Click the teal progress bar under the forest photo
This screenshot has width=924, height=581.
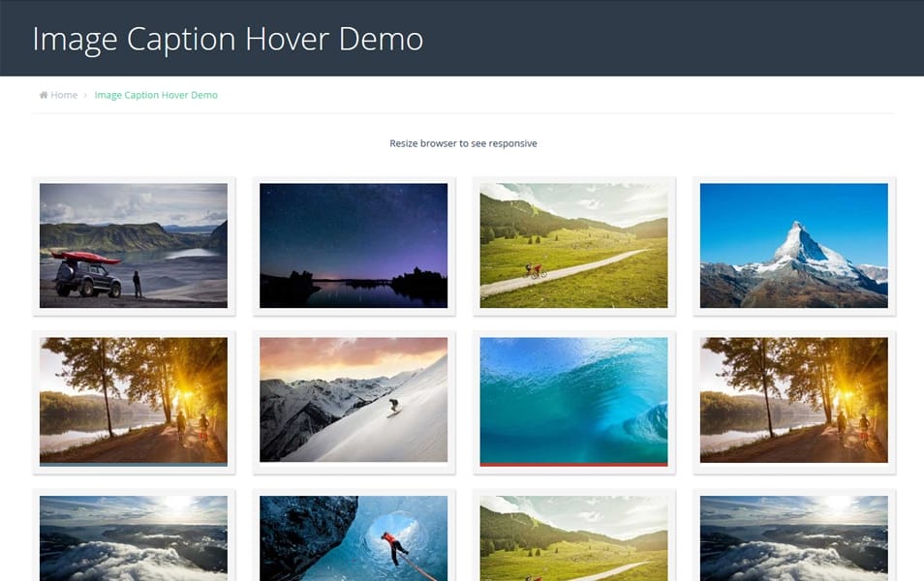click(134, 461)
